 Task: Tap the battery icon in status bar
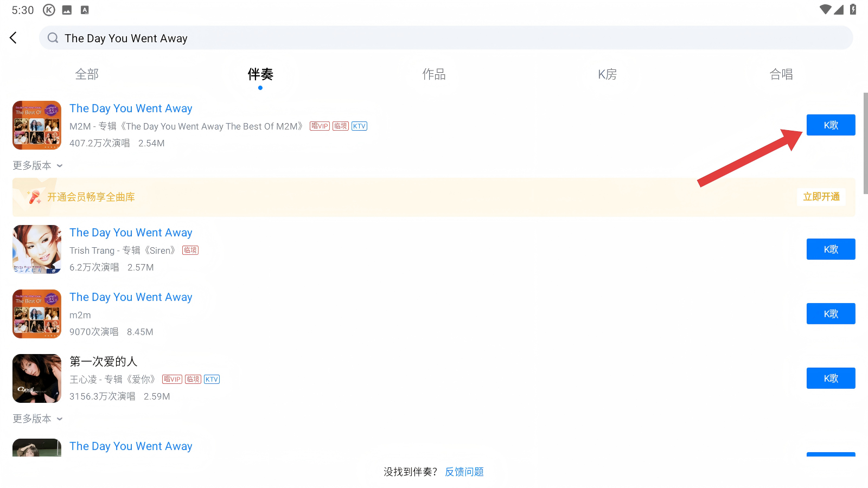pos(853,9)
